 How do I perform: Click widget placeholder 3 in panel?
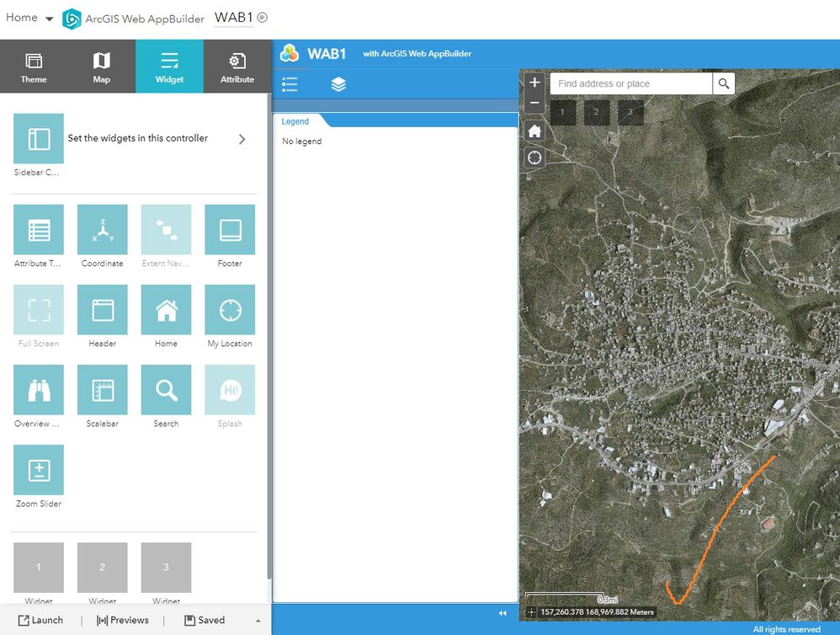(x=166, y=568)
